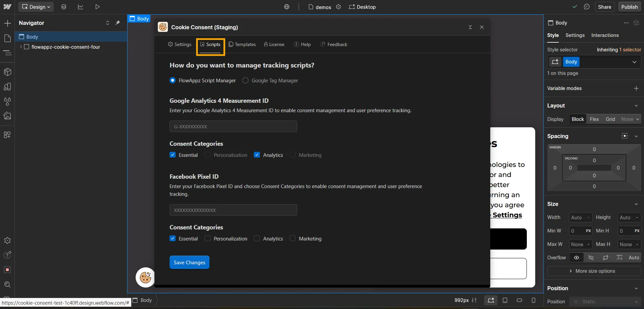The height and width of the screenshot is (309, 644).
Task: Click the Save Changes button
Action: point(189,262)
